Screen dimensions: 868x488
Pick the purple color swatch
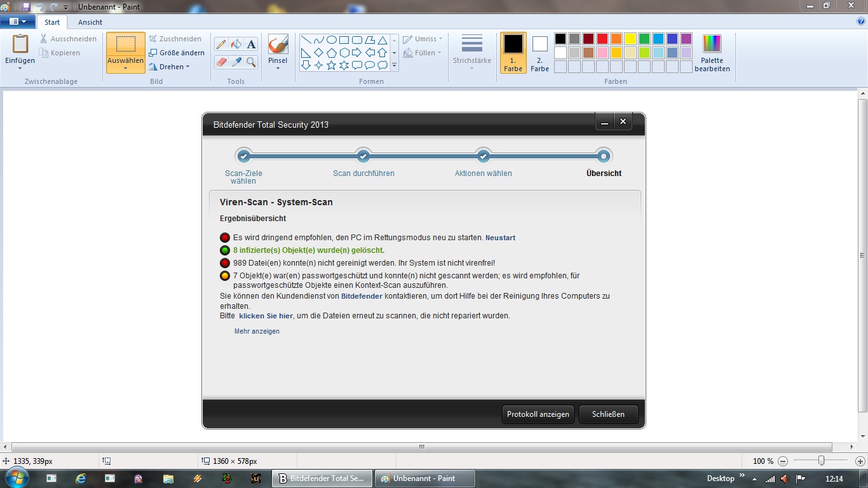point(686,39)
